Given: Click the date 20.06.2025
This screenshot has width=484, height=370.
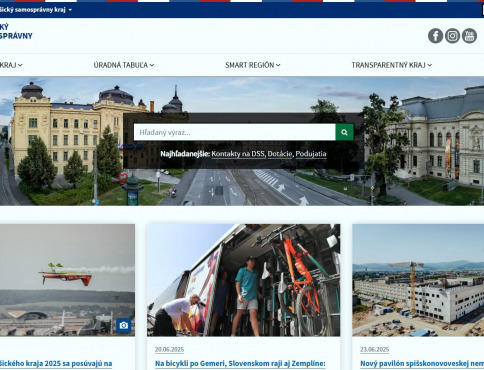Looking at the screenshot, I should 169,349.
